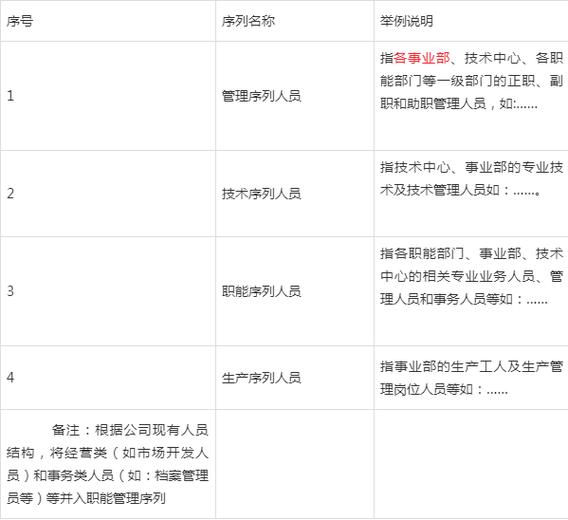Click the text 职和助职管理人员，如:……
Screen dimensions: 568x520
(x=459, y=104)
